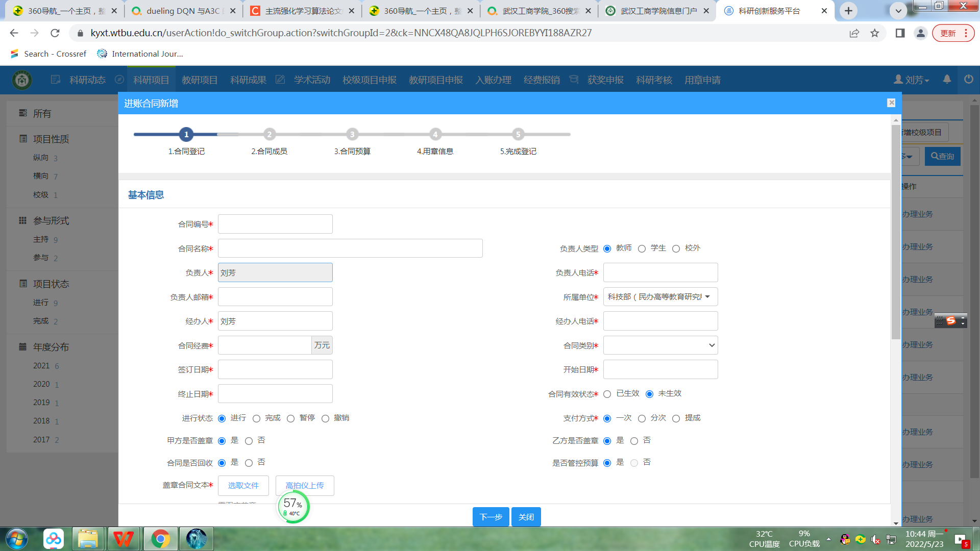
Task: Choose 分次 payment method
Action: [x=642, y=418]
